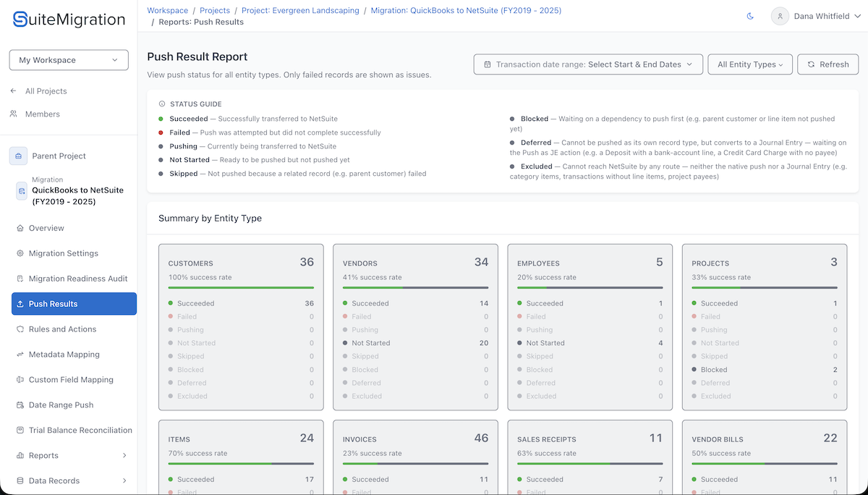This screenshot has height=495, width=868.
Task: Click the Parent Project briefcase icon
Action: tap(18, 156)
